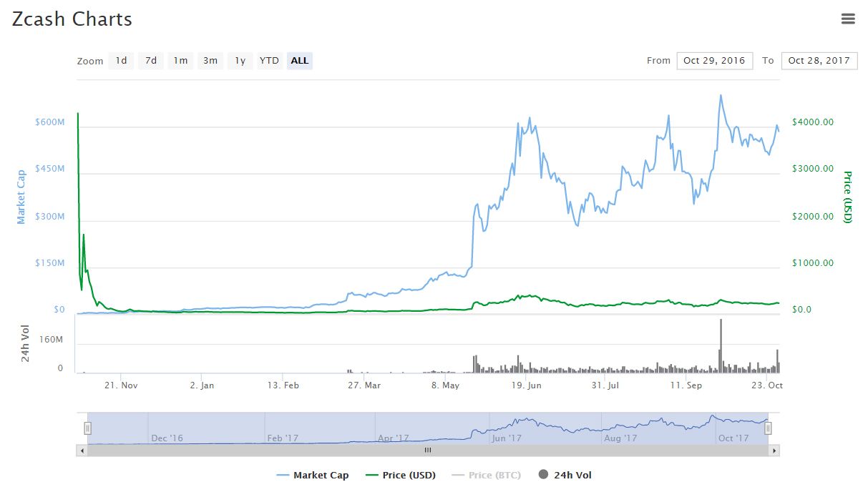Grab the right navigator range handle
868x487 pixels.
click(x=768, y=428)
